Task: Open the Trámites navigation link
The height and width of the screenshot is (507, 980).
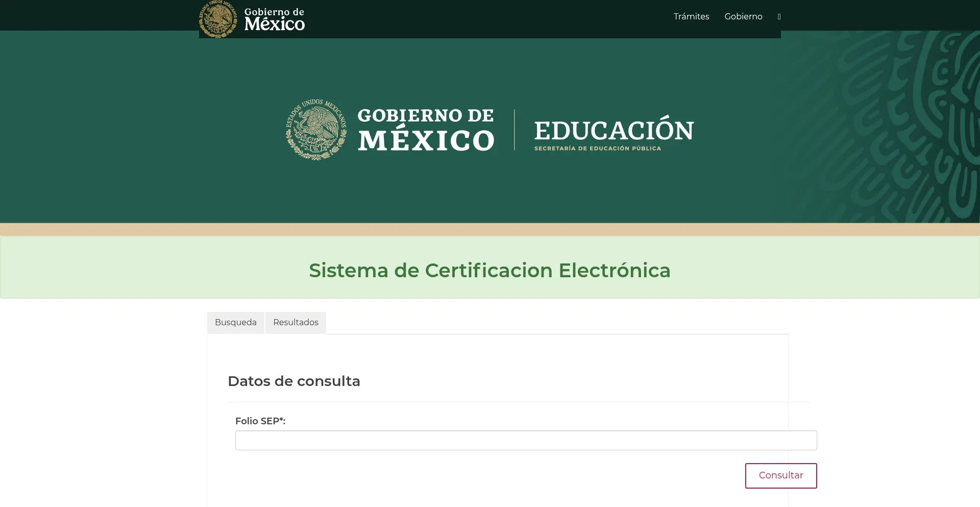Action: click(691, 17)
